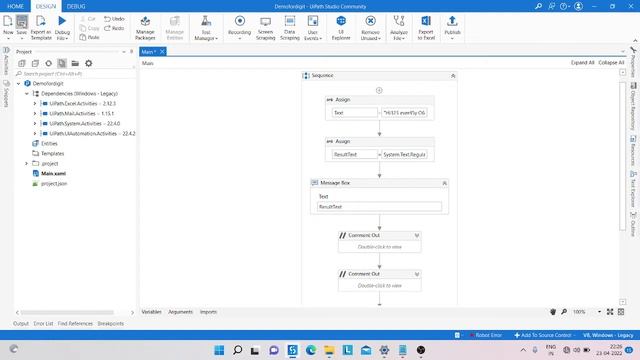Save the current workflow
This screenshot has width=640, height=360.
tap(22, 27)
